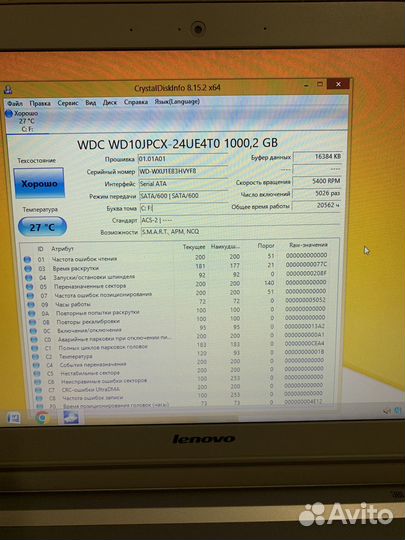Image resolution: width=405 pixels, height=540 pixels.
Task: Click the Число включений value 5026 раз
Action: 317,193
